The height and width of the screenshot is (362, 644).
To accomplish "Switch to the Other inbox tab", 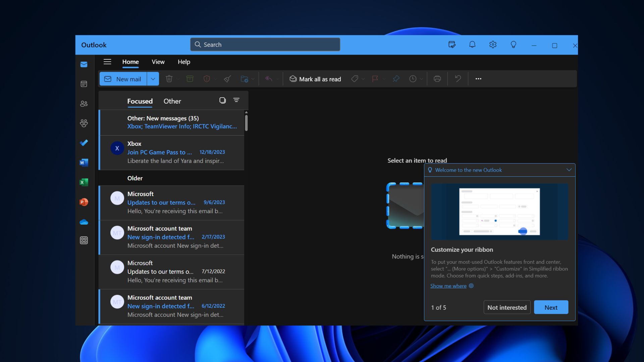I will coord(172,100).
